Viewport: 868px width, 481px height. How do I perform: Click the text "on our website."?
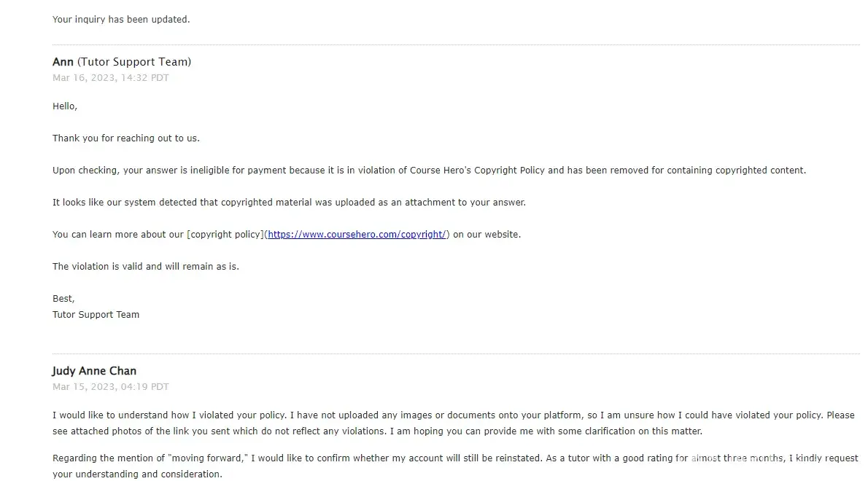[487, 235]
